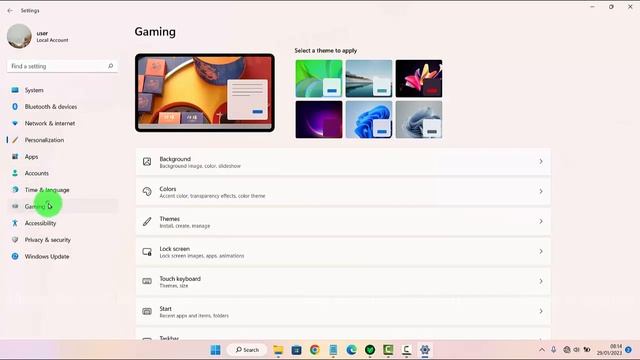Apply the blue Windows bloom theme
This screenshot has width=640, height=360.
369,120
